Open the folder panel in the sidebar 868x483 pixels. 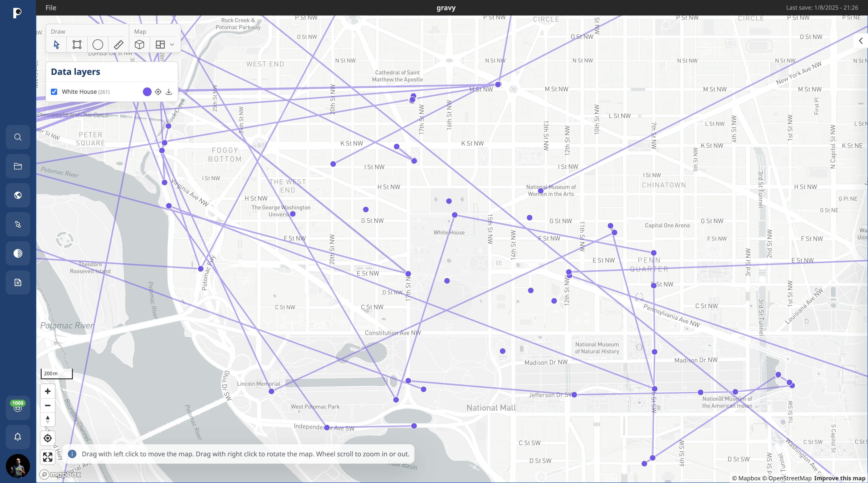pos(17,166)
